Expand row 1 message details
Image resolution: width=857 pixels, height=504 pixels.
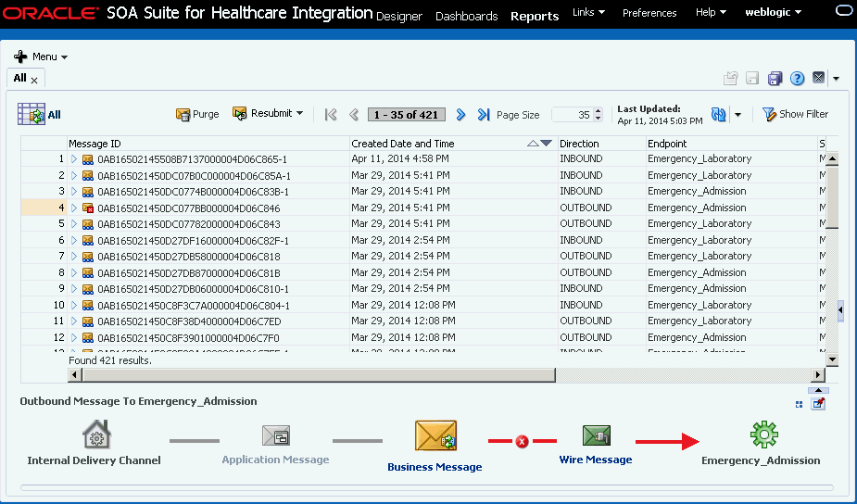pyautogui.click(x=74, y=159)
